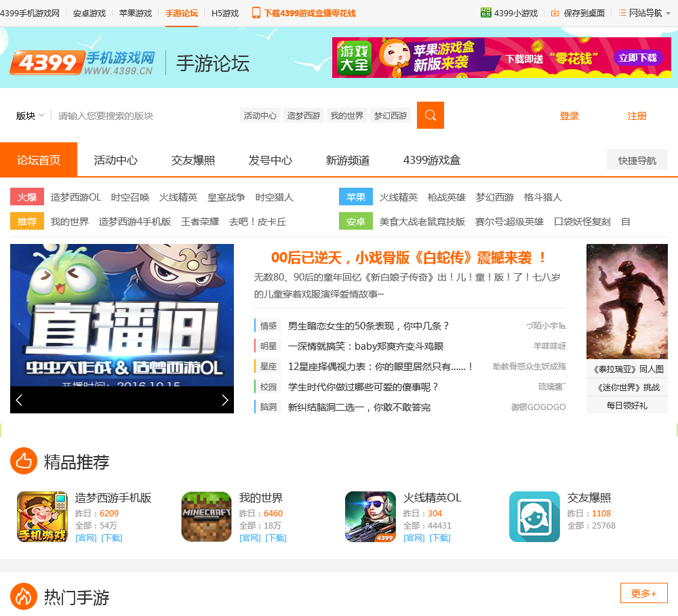Click the 造梦西游 search tag
This screenshot has height=616, width=678.
coord(304,115)
